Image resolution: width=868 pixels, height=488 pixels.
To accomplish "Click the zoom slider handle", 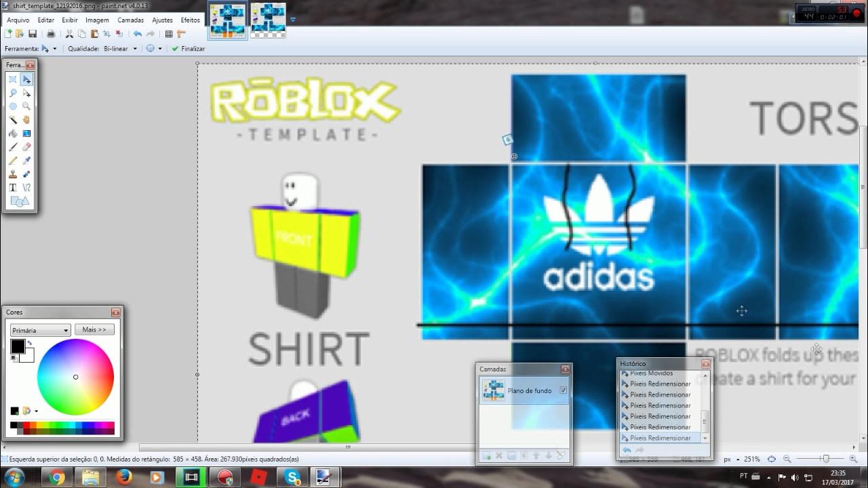I will [x=825, y=459].
